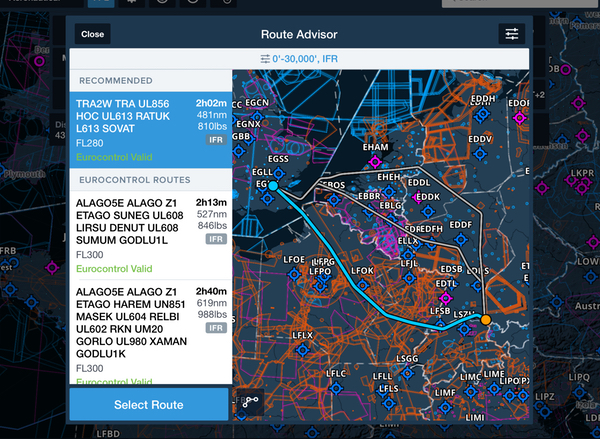Screen dimensions: 600x439
Task: Click the route line toggle icon on map
Action: (x=250, y=404)
